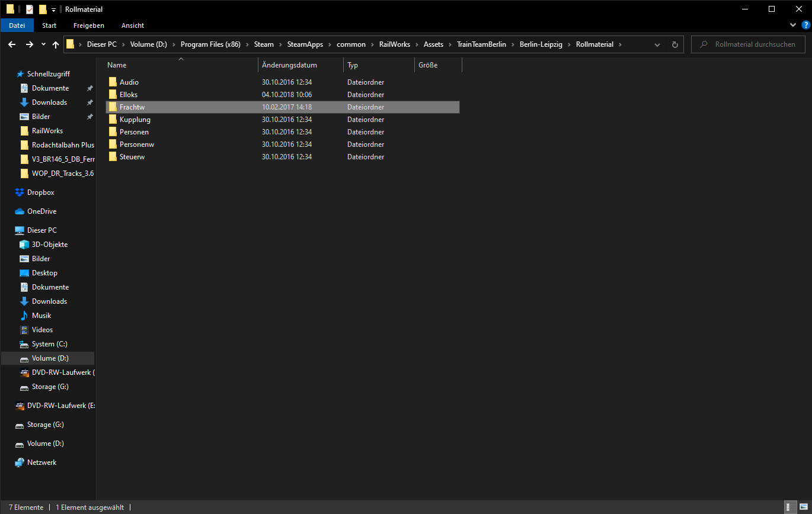Refresh the folder with the reload icon
Image resolution: width=812 pixels, height=514 pixels.
pyautogui.click(x=674, y=44)
